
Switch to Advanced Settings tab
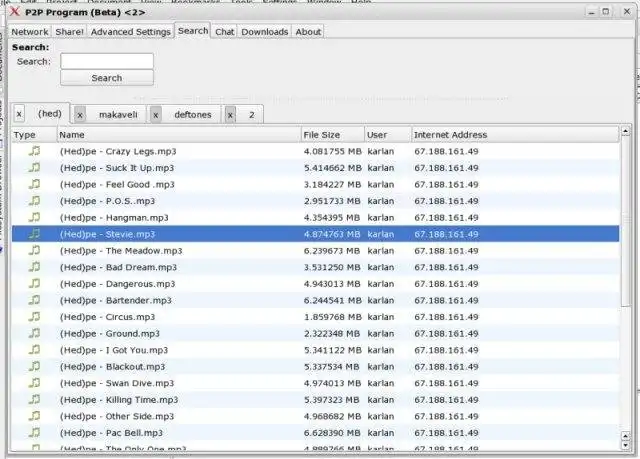click(131, 31)
